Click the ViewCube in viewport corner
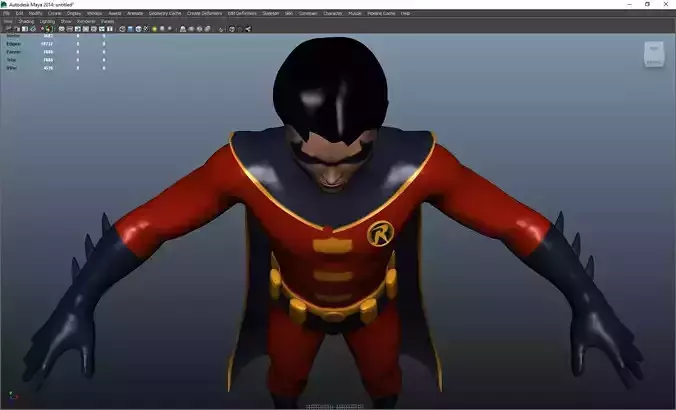This screenshot has width=676, height=410. click(654, 55)
